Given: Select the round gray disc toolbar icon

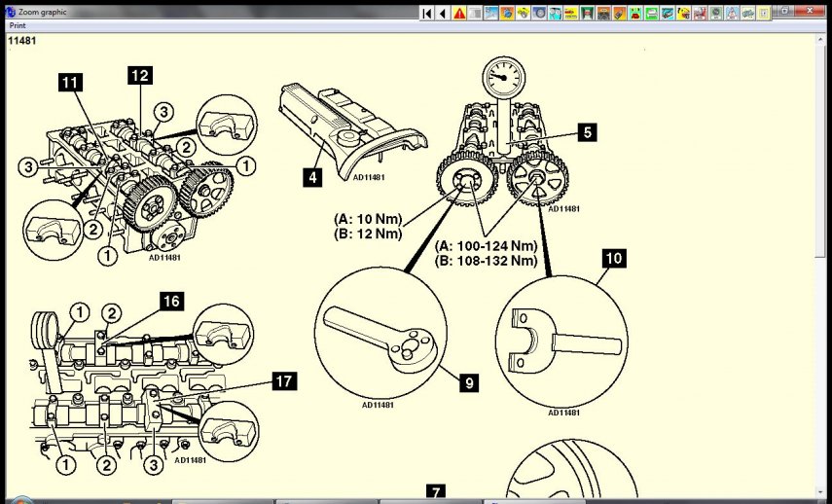Looking at the screenshot, I should 540,14.
